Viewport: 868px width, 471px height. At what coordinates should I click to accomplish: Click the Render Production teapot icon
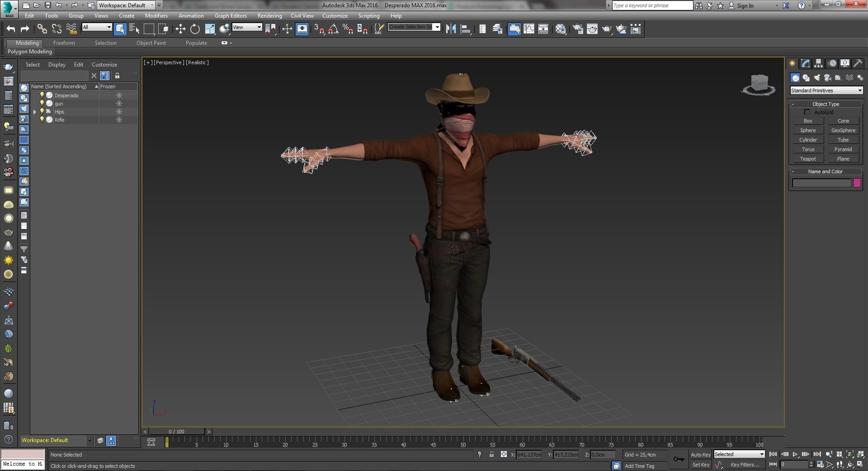607,29
